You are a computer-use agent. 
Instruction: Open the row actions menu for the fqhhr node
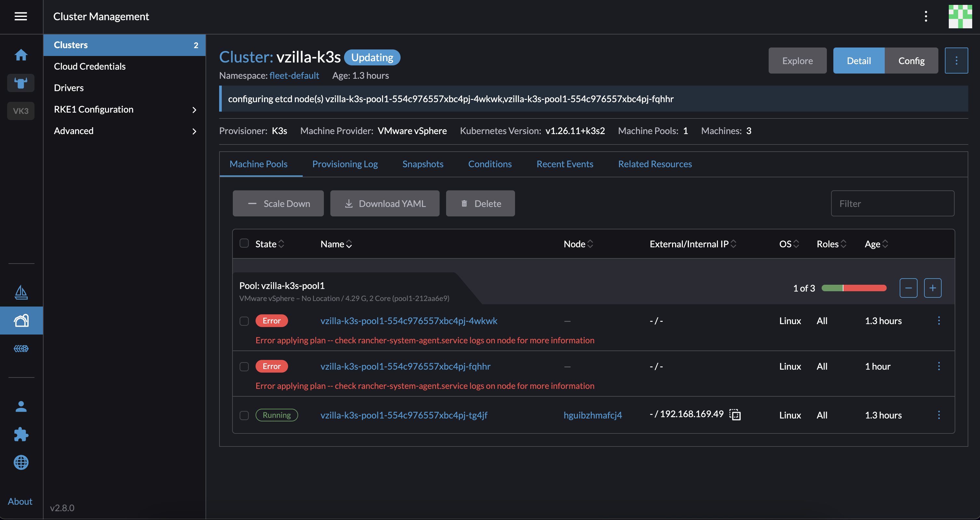tap(939, 366)
